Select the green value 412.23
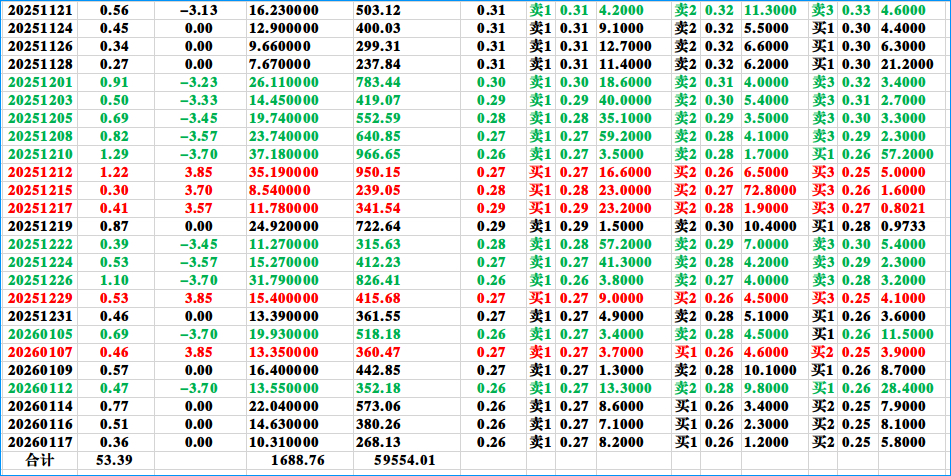Viewport: 951px width, 476px height. (x=379, y=262)
